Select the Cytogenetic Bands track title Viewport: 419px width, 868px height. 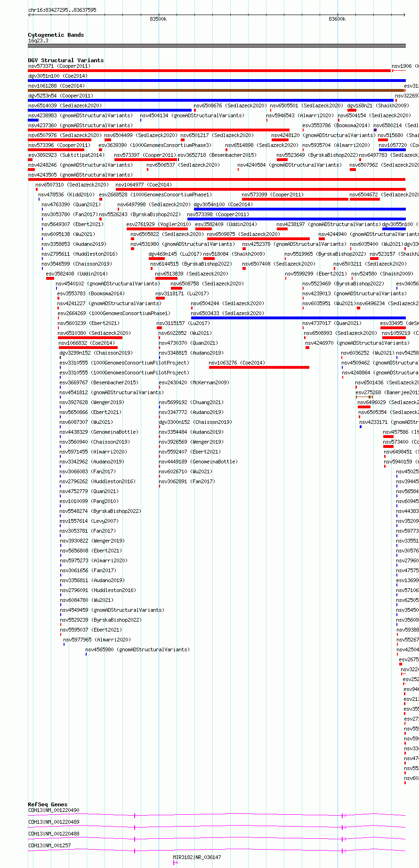pyautogui.click(x=56, y=35)
